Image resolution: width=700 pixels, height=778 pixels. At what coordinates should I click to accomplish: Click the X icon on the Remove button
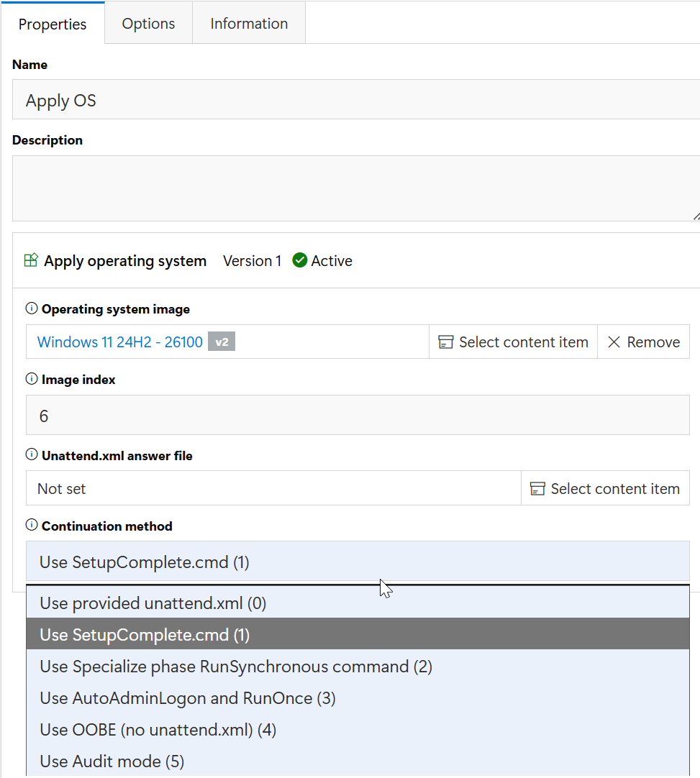pos(614,342)
